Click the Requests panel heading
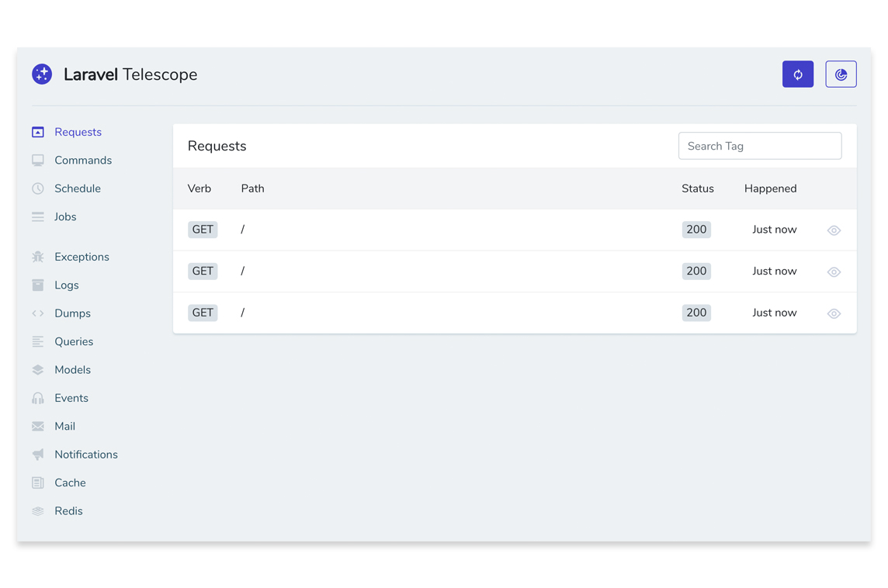 coord(217,146)
